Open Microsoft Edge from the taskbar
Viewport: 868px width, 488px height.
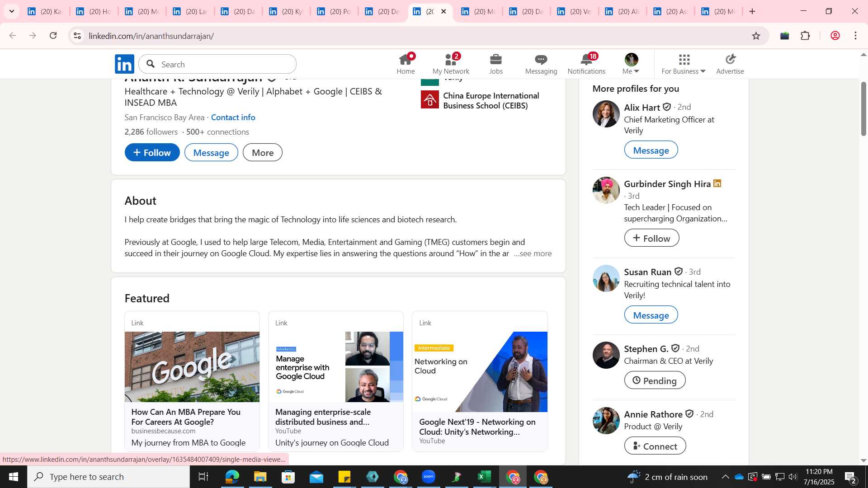tap(232, 477)
